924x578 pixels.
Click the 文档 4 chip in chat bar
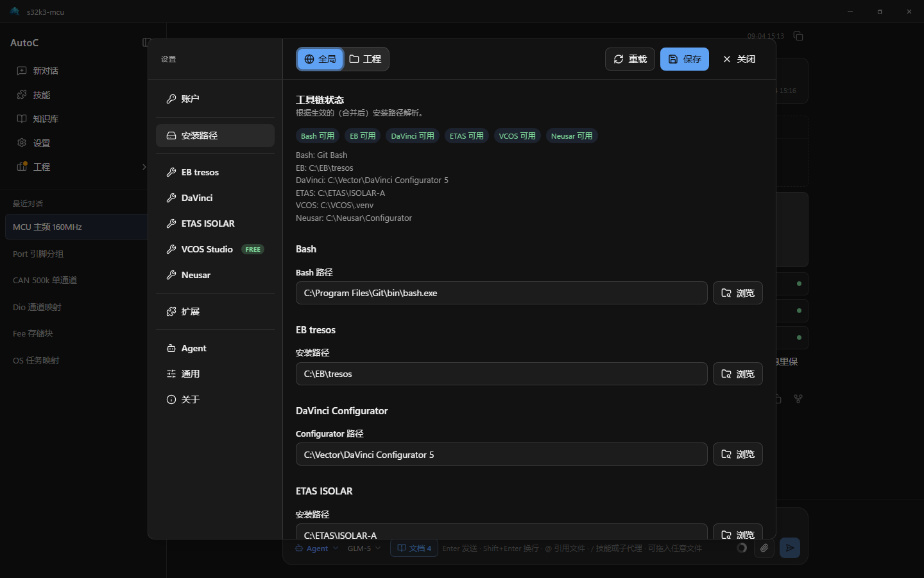point(415,548)
